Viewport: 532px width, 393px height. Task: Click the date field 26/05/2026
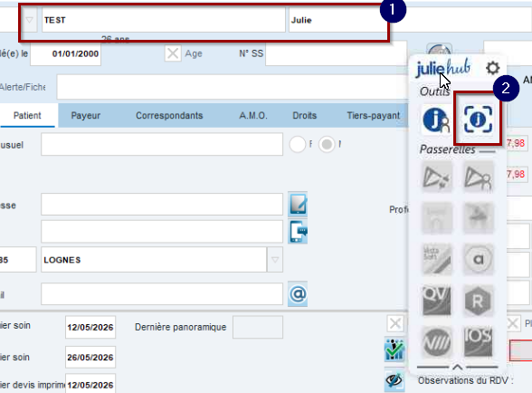point(90,358)
